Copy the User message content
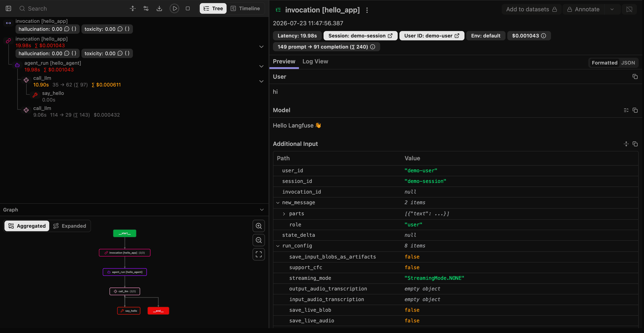The width and height of the screenshot is (644, 333). (635, 77)
